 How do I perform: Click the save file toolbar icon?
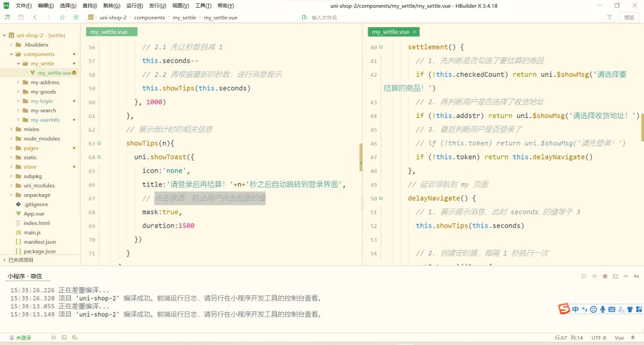point(21,17)
